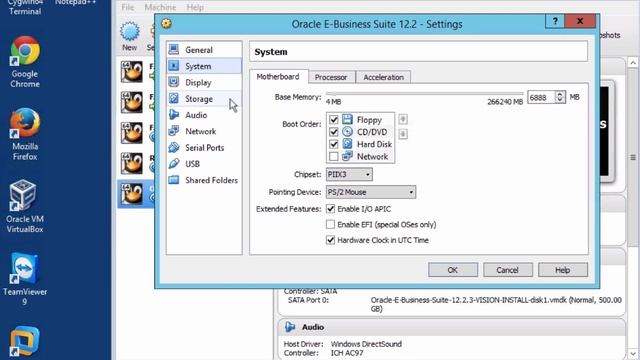Select the System category icon

(x=174, y=66)
